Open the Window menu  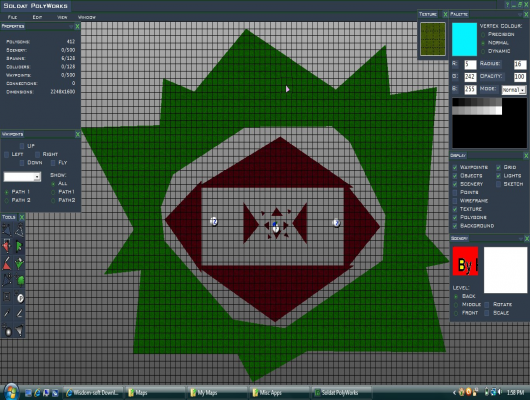click(87, 17)
